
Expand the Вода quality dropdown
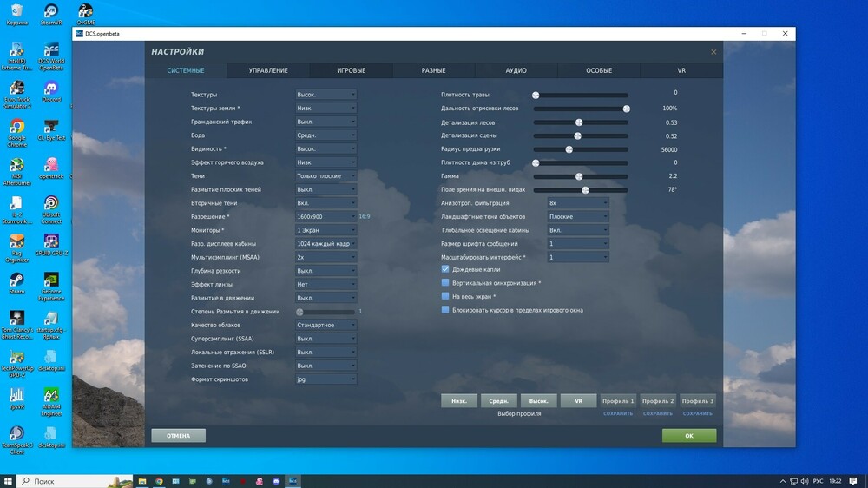point(325,135)
